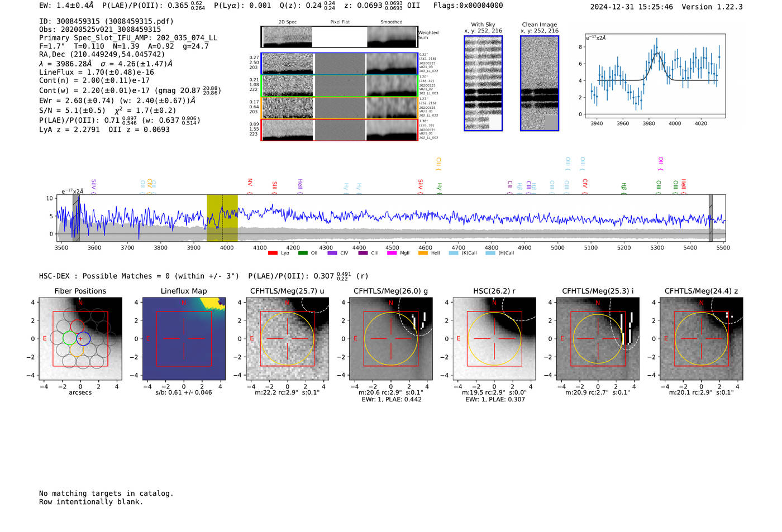Image resolution: width=782 pixels, height=532 pixels.
Task: Click the 'EWr: 1, PLAE: 0.307' caption
Action: click(495, 399)
